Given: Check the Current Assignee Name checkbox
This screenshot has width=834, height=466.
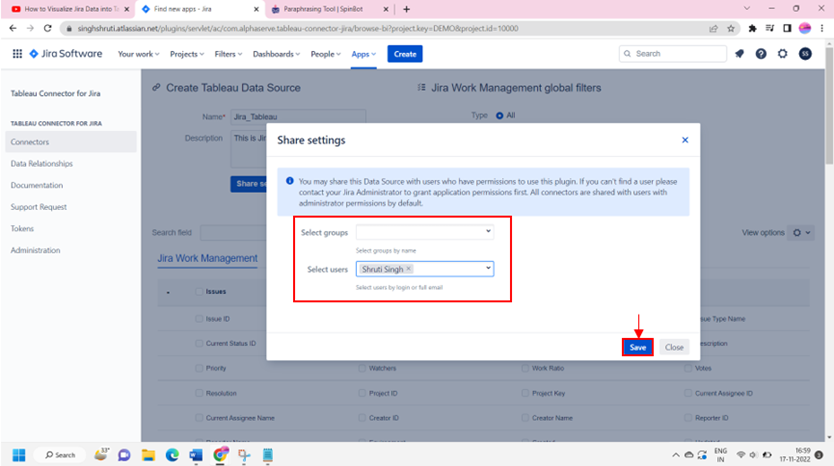Looking at the screenshot, I should point(199,418).
